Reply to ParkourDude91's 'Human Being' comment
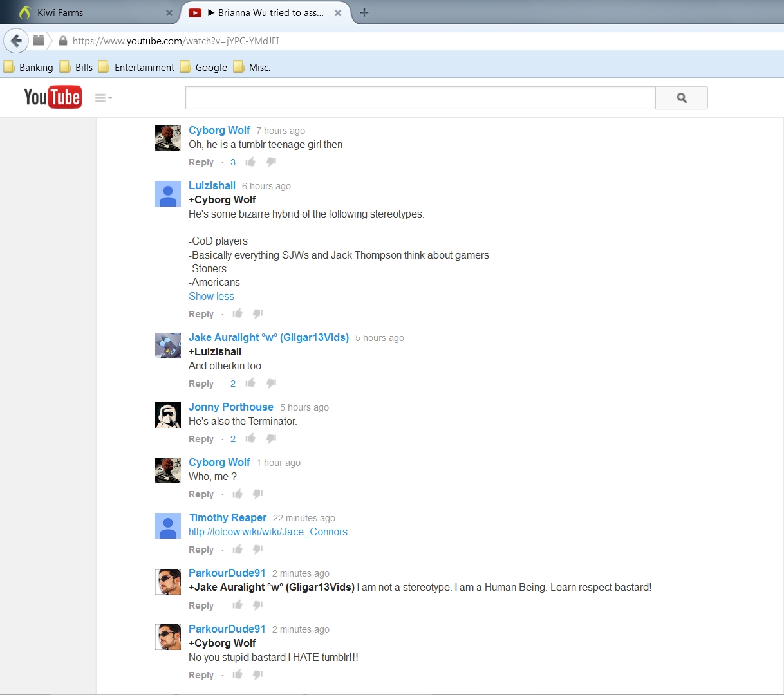The height and width of the screenshot is (695, 784). pos(201,606)
